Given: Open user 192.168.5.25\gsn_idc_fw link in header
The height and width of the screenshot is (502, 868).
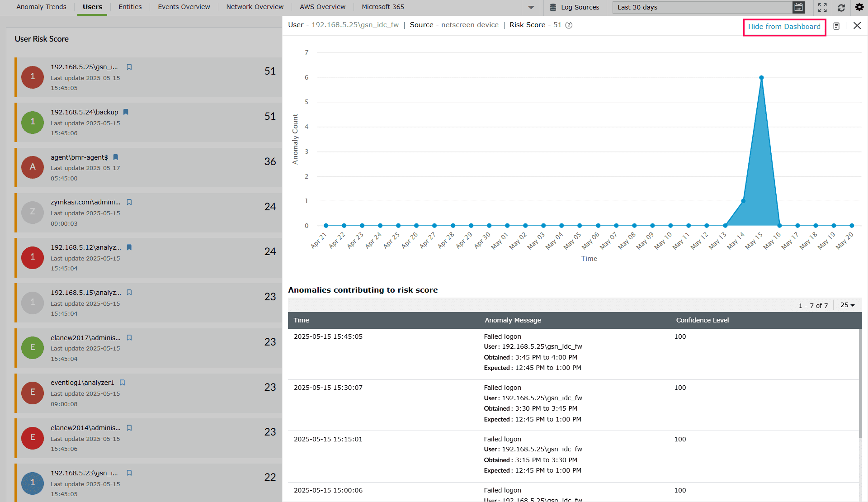Looking at the screenshot, I should coord(355,25).
